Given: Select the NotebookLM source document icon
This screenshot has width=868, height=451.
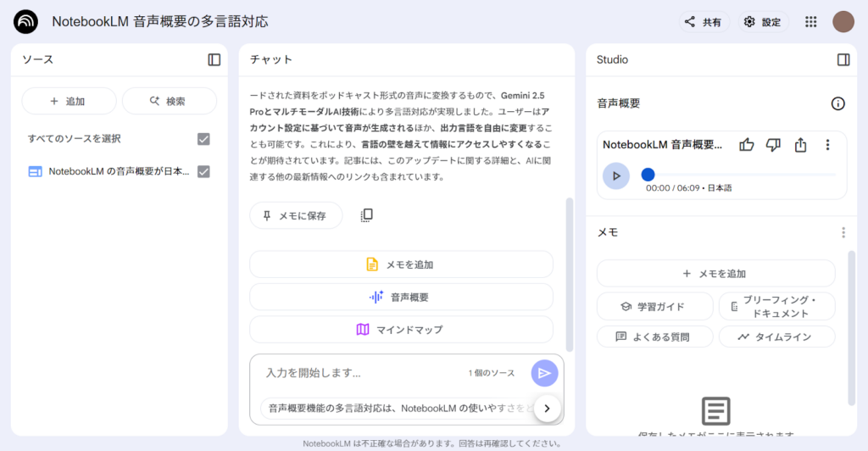Looking at the screenshot, I should pos(35,171).
